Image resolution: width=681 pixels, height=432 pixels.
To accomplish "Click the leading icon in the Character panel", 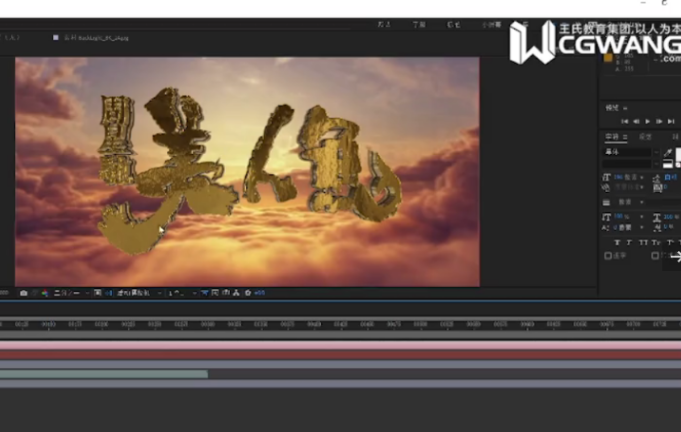I will (x=657, y=178).
